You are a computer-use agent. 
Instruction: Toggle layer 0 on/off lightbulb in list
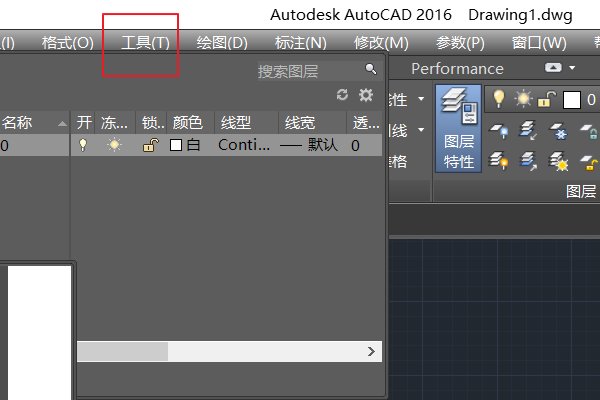[x=84, y=145]
